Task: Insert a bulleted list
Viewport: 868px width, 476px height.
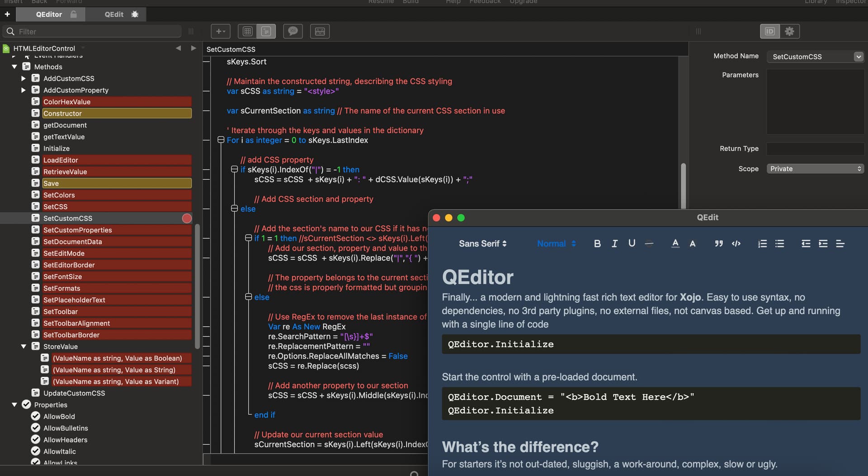Action: coord(779,243)
